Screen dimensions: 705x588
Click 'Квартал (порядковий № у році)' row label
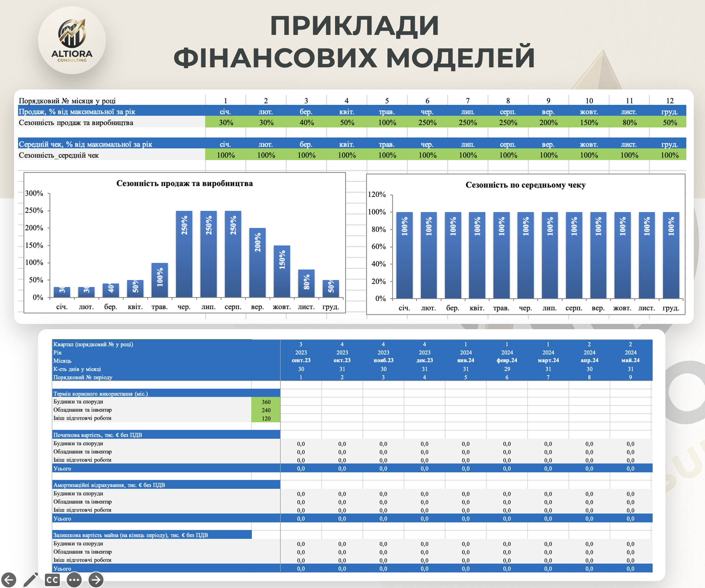(93, 344)
